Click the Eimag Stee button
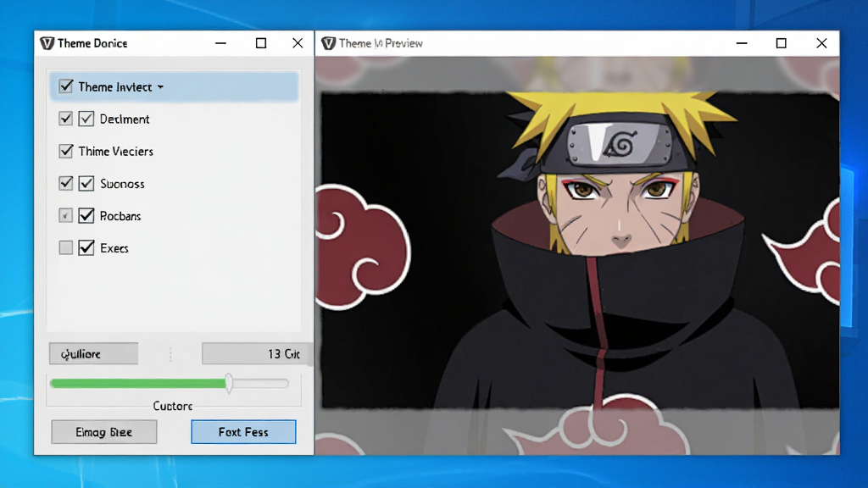This screenshot has width=868, height=488. (x=104, y=431)
